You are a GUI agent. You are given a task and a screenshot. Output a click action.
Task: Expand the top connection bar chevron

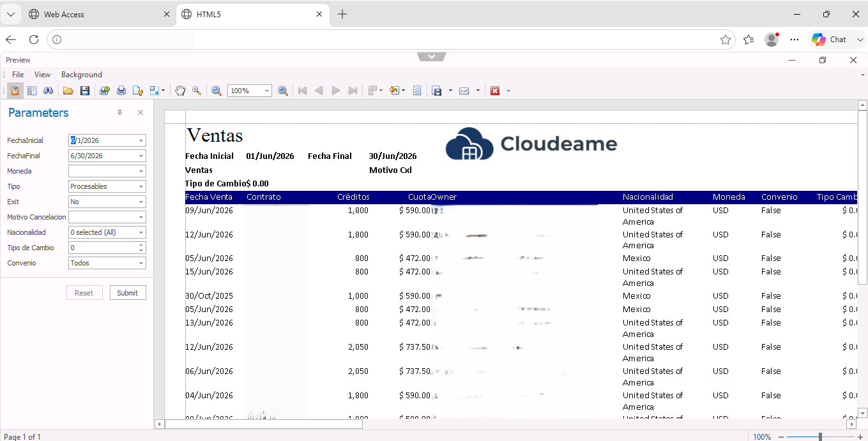[x=432, y=56]
